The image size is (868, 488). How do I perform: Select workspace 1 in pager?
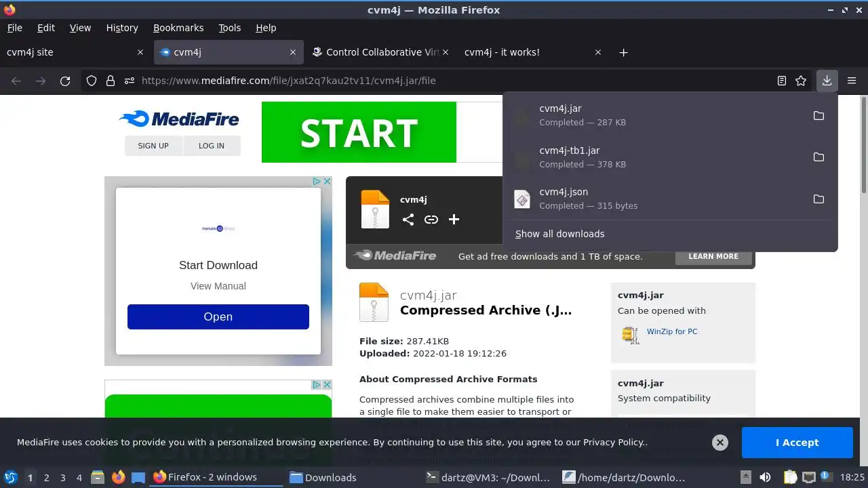coord(30,477)
